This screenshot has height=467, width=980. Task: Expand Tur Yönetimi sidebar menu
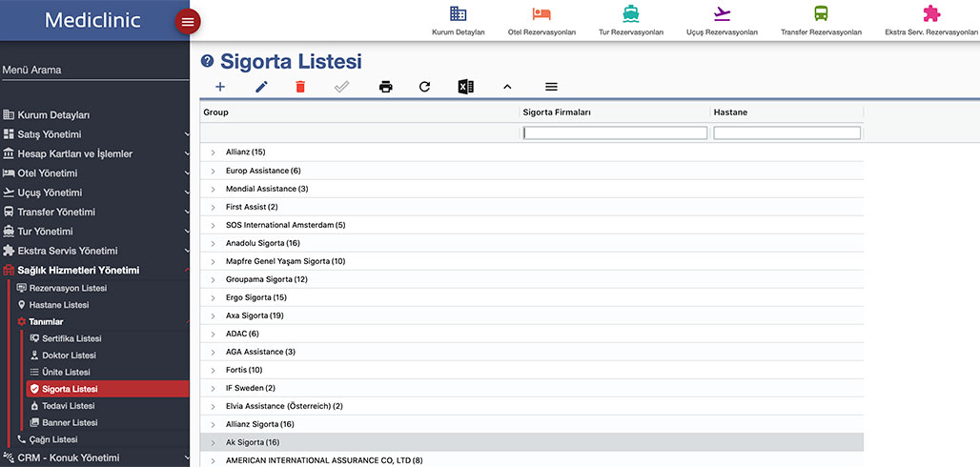pos(94,232)
